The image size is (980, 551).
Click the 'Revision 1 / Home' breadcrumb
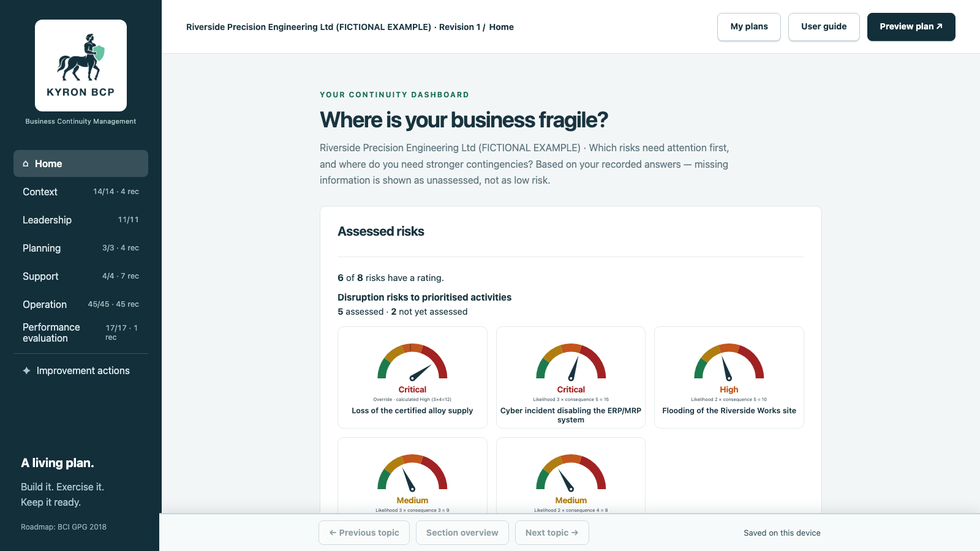(x=477, y=27)
